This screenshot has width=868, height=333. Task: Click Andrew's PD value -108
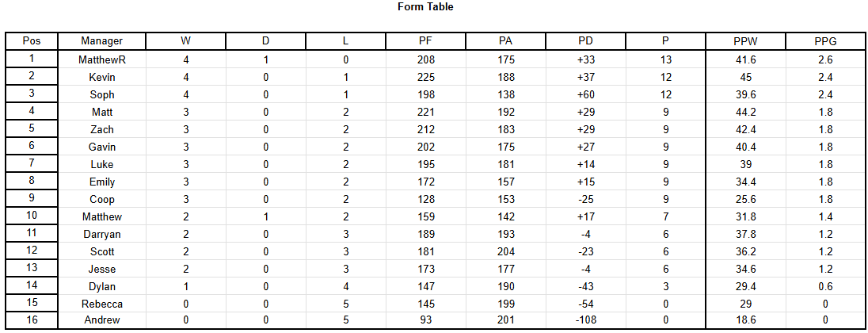pos(585,320)
